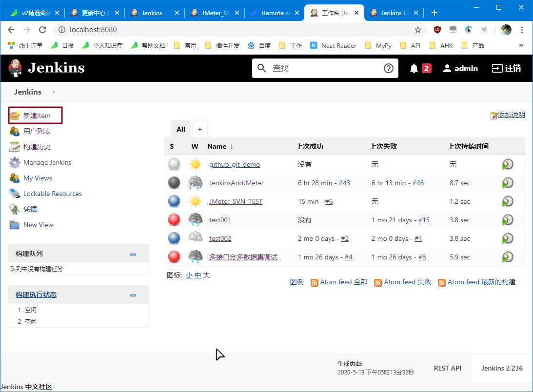The height and width of the screenshot is (392, 533).
Task: Open build #43 of JenkinsAndJMeter
Action: [344, 183]
